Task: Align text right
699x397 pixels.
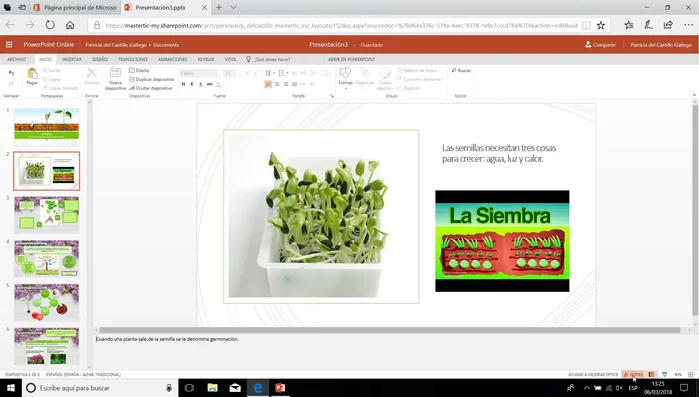Action: pos(286,84)
